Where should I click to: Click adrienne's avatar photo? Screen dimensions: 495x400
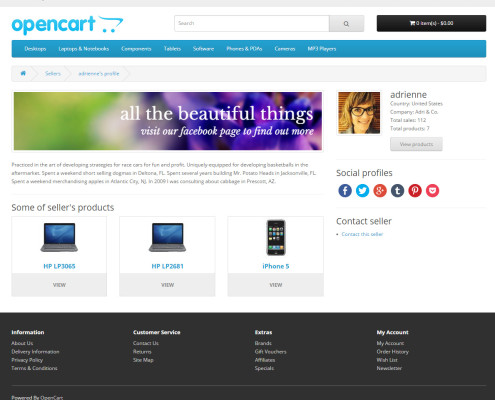coord(359,113)
